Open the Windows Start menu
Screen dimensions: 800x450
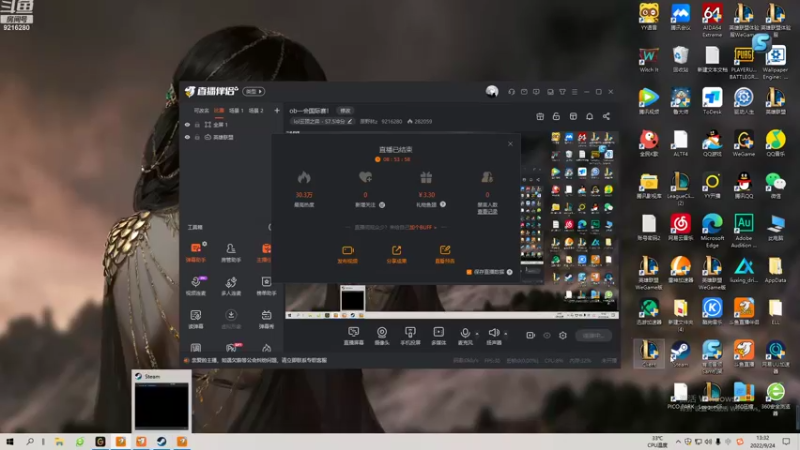click(10, 442)
